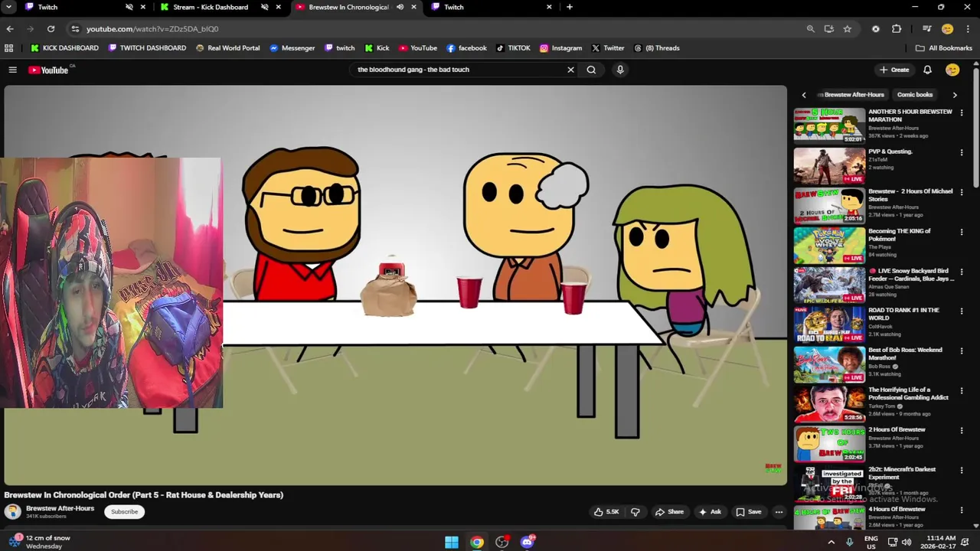The image size is (980, 551).
Task: Click the Create button
Action: (x=894, y=70)
